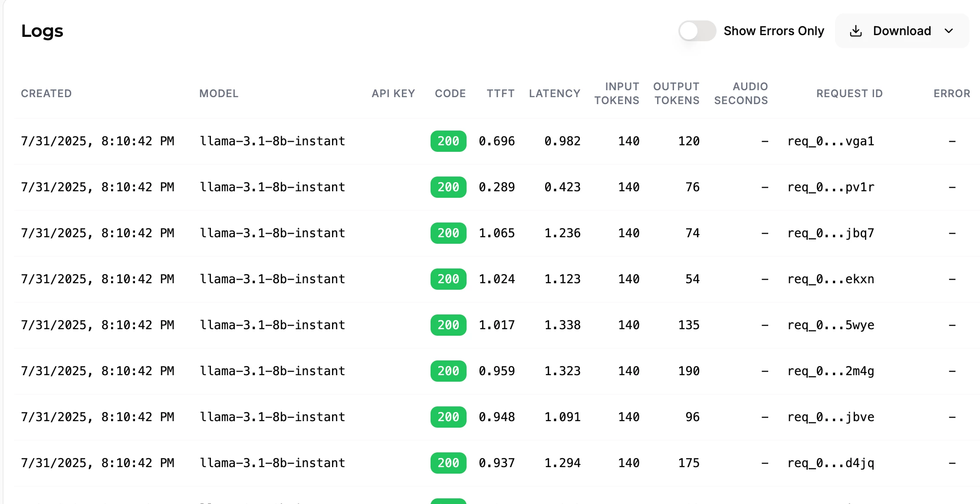Click model name in req_0...vga1 row
980x504 pixels.
(x=272, y=141)
